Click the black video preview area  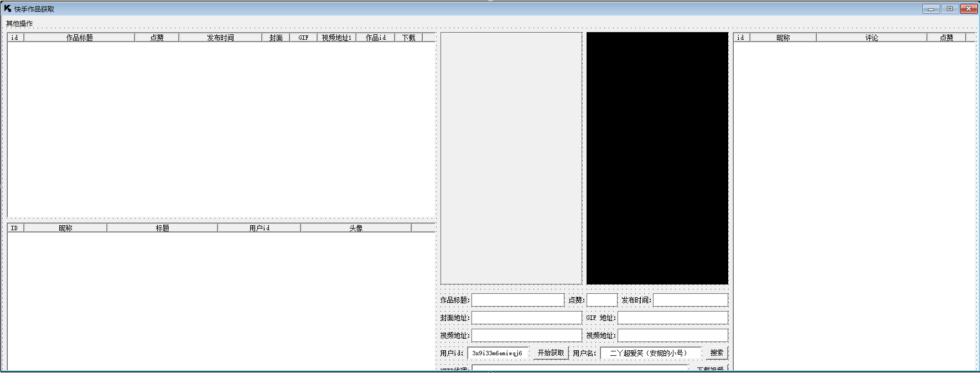pos(657,158)
